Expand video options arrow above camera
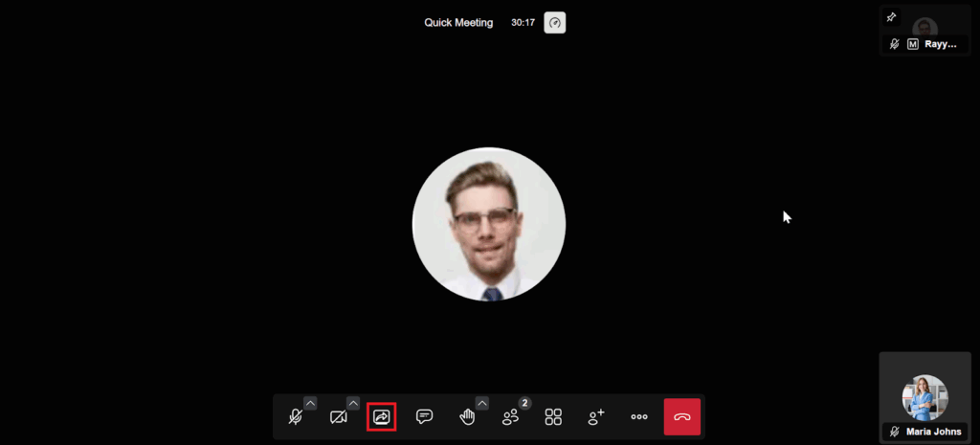The width and height of the screenshot is (980, 445). (x=353, y=403)
